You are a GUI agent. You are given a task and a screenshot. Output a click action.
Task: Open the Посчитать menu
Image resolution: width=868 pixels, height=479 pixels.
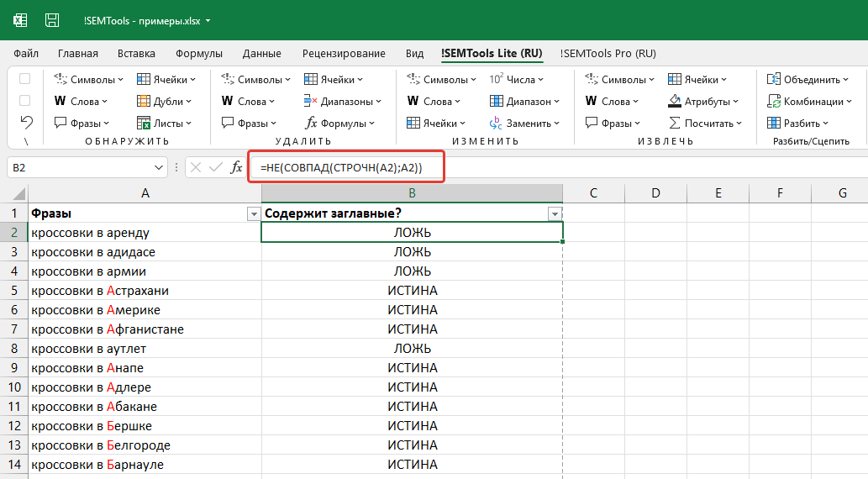(x=705, y=123)
